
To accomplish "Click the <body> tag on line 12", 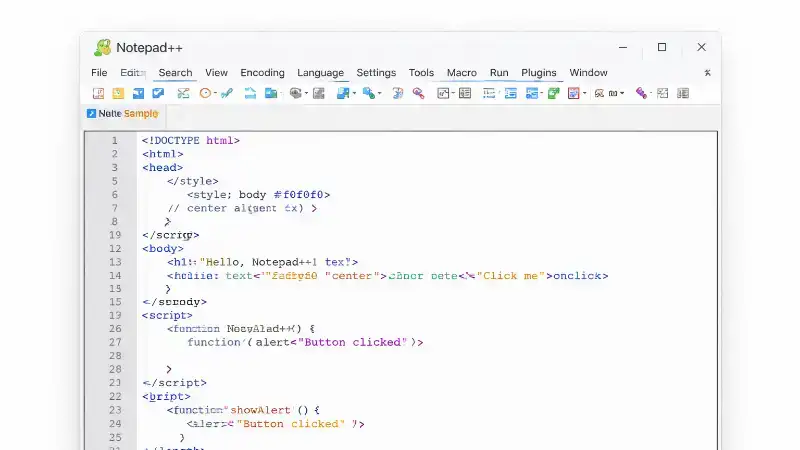I will pyautogui.click(x=163, y=248).
